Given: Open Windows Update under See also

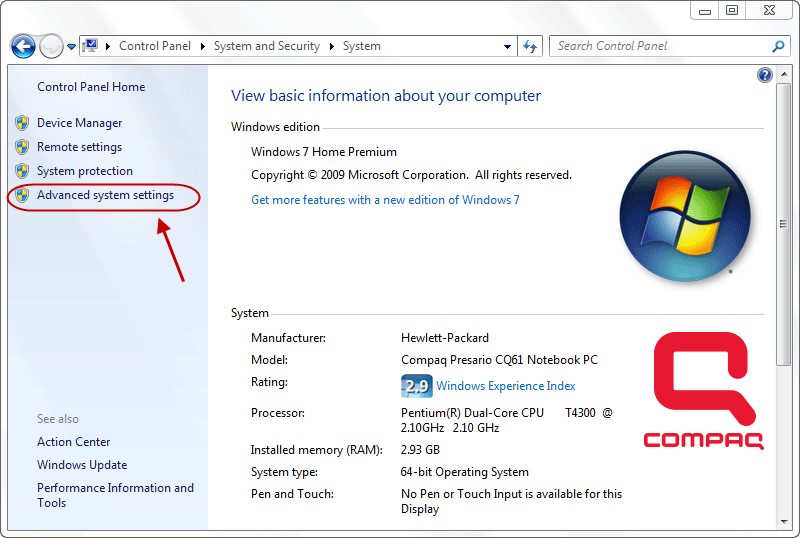Looking at the screenshot, I should [82, 465].
